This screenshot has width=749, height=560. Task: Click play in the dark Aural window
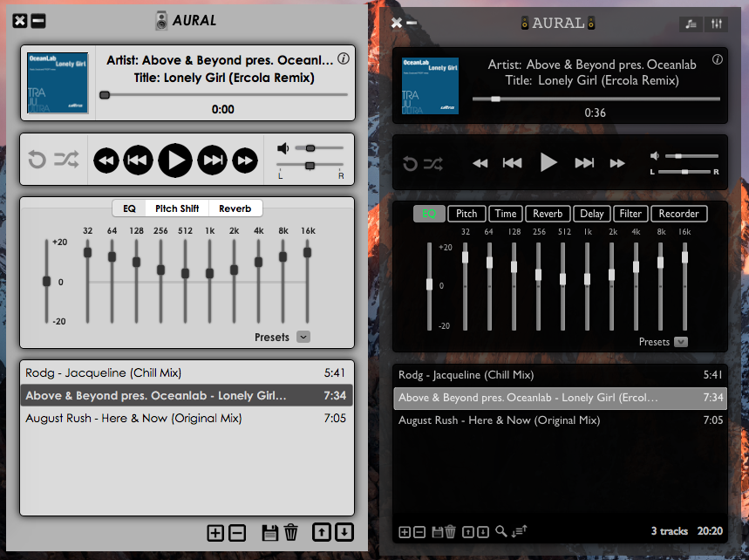(x=548, y=162)
